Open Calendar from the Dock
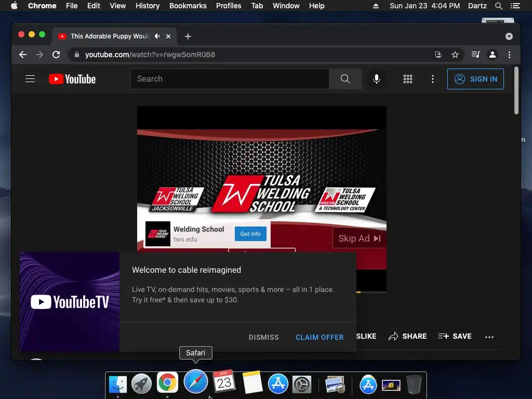Image resolution: width=532 pixels, height=399 pixels. point(224,381)
